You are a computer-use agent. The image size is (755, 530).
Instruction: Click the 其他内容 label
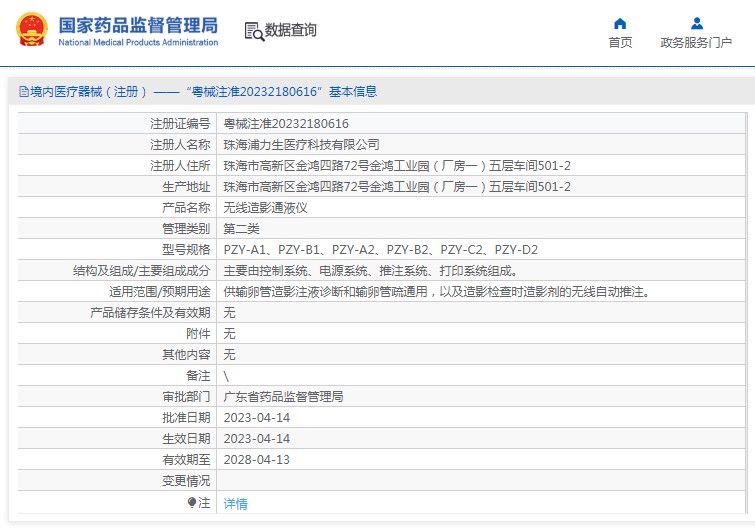[x=186, y=355]
